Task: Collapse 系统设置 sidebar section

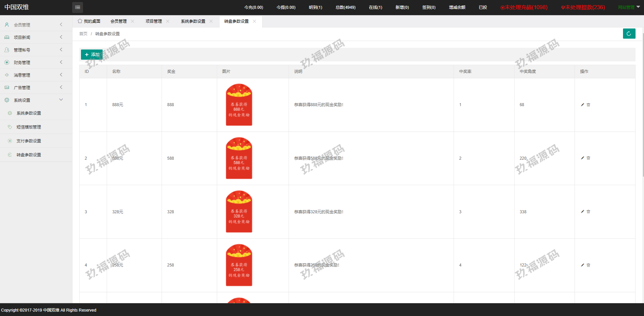Action: (x=34, y=100)
